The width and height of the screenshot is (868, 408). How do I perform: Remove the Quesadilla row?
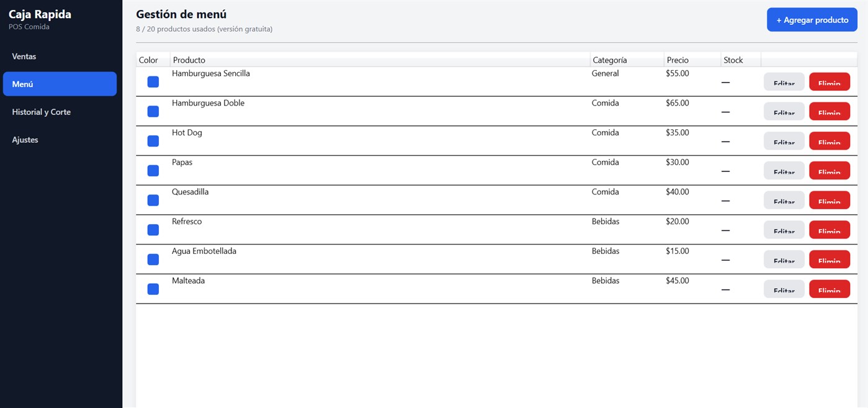pyautogui.click(x=830, y=200)
